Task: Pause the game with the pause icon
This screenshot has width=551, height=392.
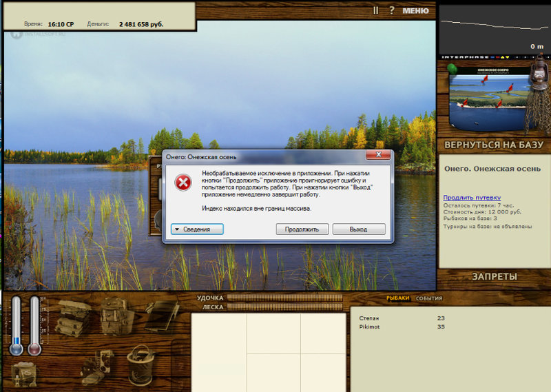Action: tap(375, 11)
